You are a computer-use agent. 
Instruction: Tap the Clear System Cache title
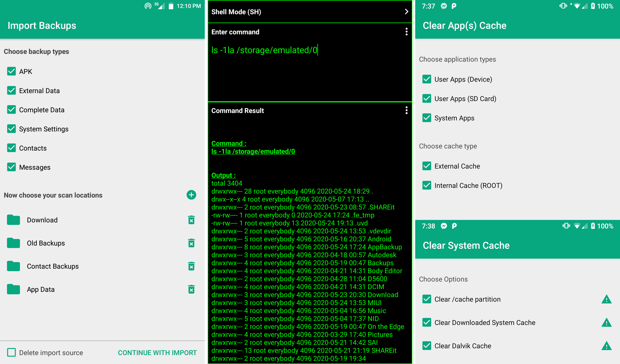click(x=466, y=246)
